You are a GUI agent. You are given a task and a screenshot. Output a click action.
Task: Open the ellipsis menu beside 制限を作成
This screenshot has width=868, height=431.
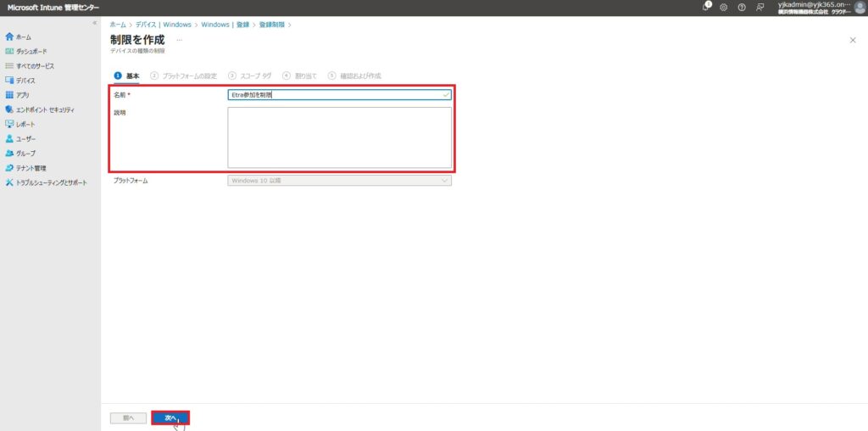pyautogui.click(x=179, y=40)
